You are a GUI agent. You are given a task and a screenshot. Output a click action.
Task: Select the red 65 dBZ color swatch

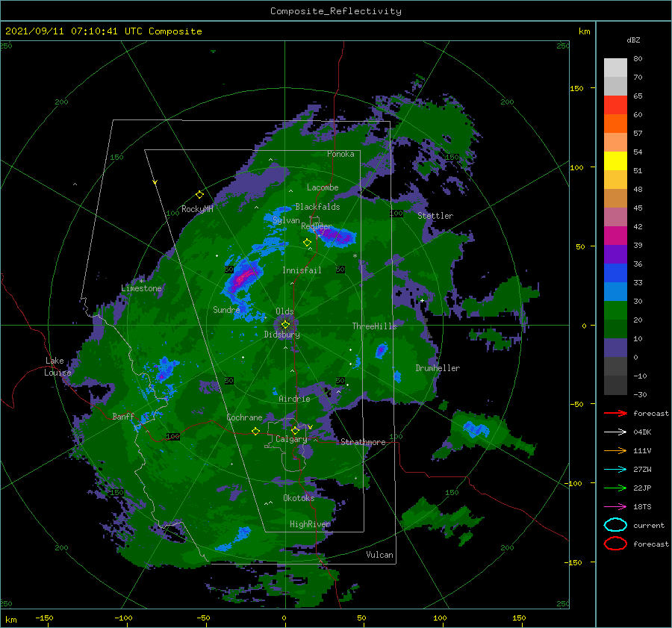pyautogui.click(x=615, y=105)
